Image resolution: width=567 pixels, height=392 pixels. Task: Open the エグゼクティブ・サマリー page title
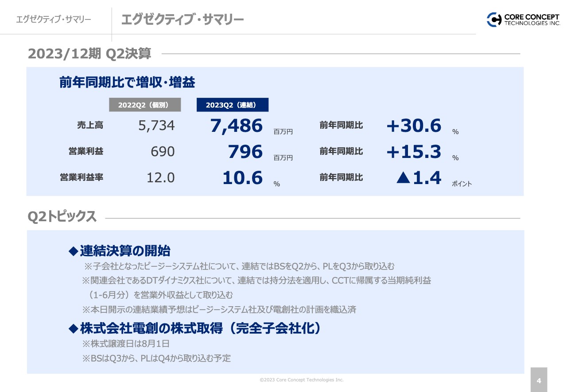pyautogui.click(x=183, y=19)
